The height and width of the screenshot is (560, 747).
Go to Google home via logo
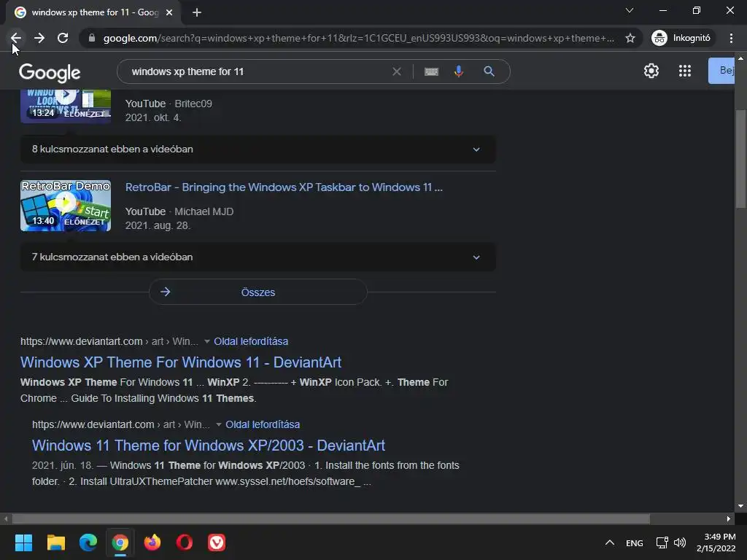[50, 72]
